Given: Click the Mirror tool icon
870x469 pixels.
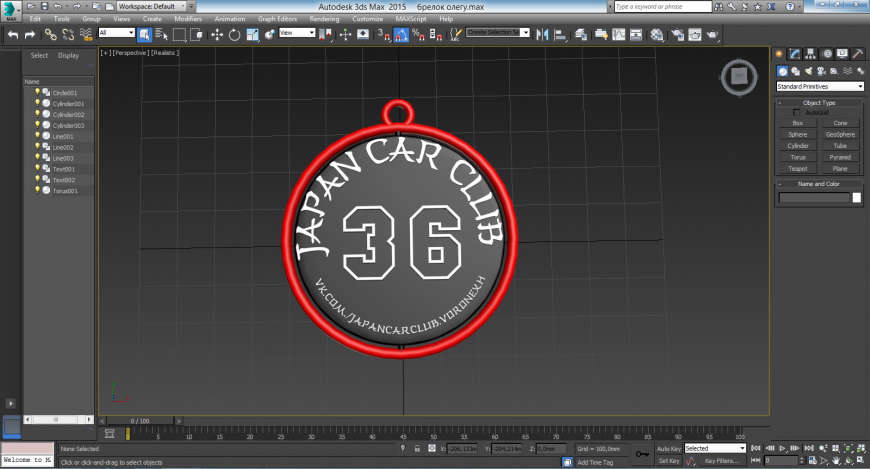Looking at the screenshot, I should tap(544, 34).
